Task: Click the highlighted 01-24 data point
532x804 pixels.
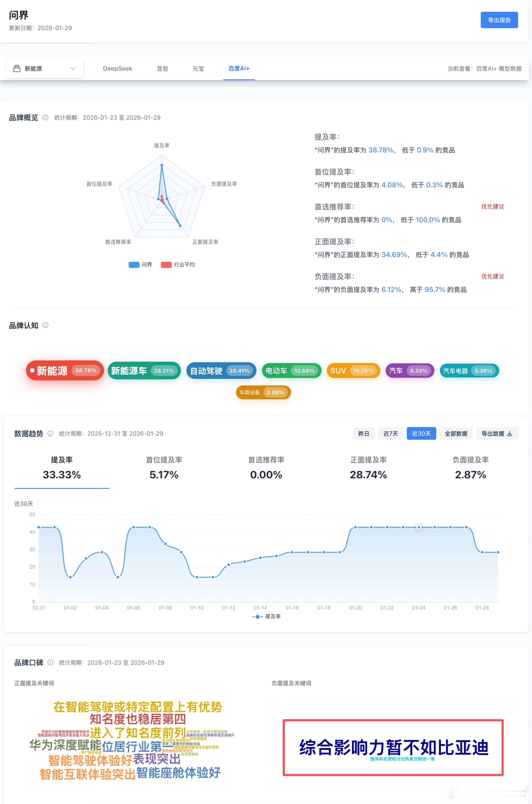Action: point(419,527)
